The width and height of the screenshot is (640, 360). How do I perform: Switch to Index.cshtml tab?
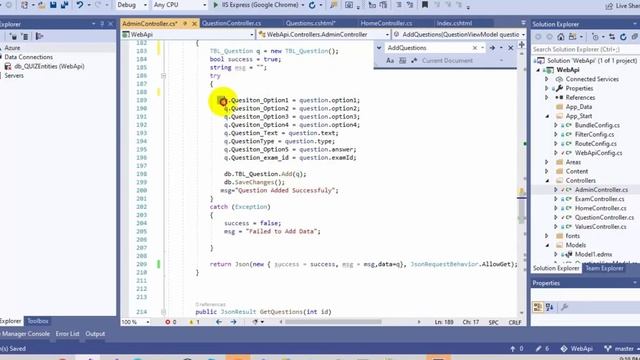pos(454,23)
